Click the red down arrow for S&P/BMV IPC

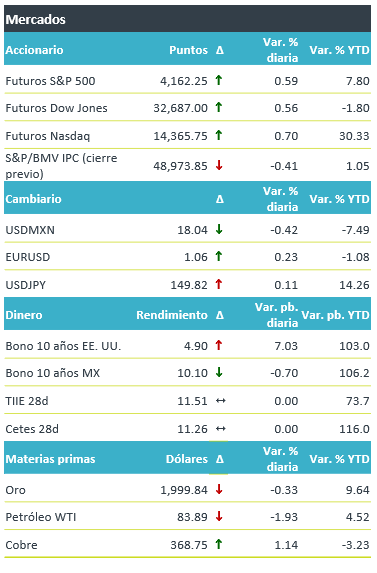pyautogui.click(x=219, y=165)
